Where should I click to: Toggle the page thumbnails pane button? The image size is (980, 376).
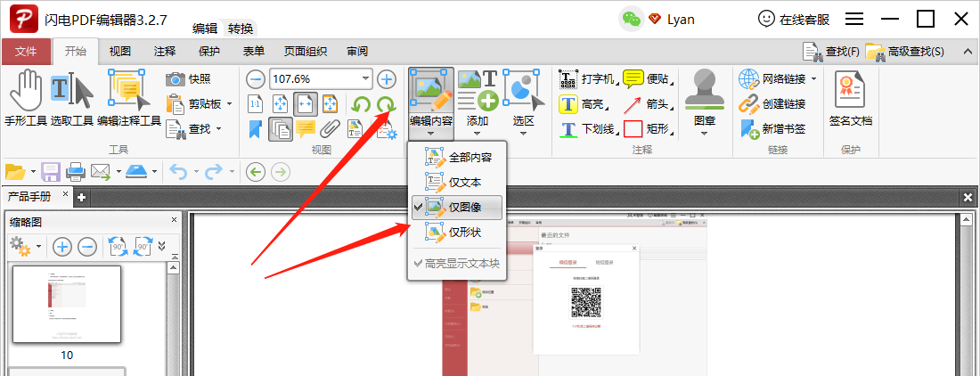point(281,128)
